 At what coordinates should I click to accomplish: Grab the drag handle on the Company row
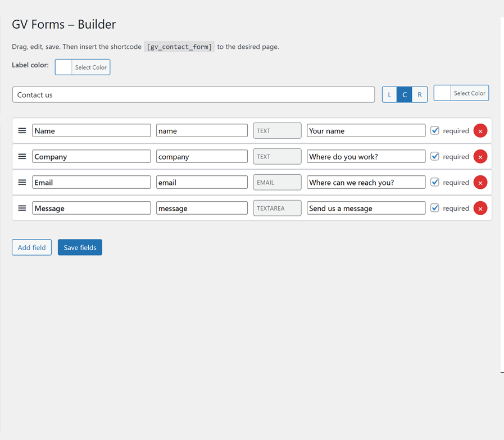[x=22, y=156]
